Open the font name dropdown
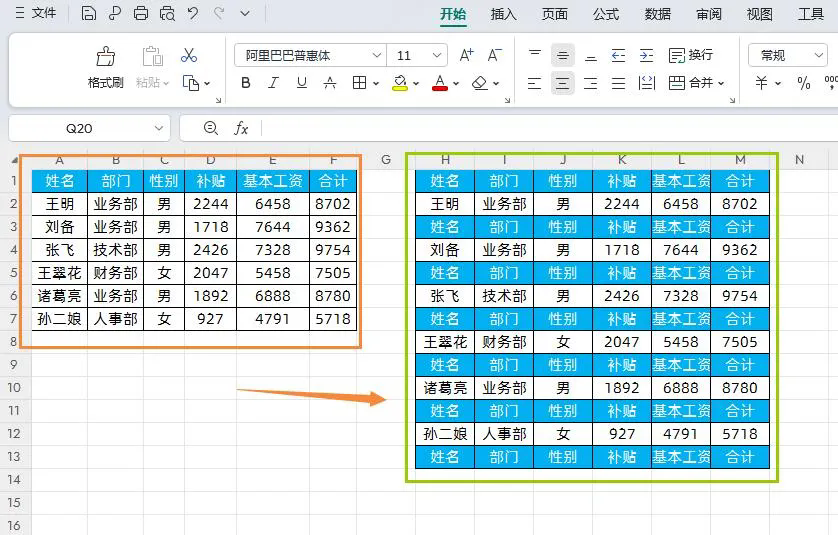Viewport: 838px width, 535px height. click(x=376, y=55)
